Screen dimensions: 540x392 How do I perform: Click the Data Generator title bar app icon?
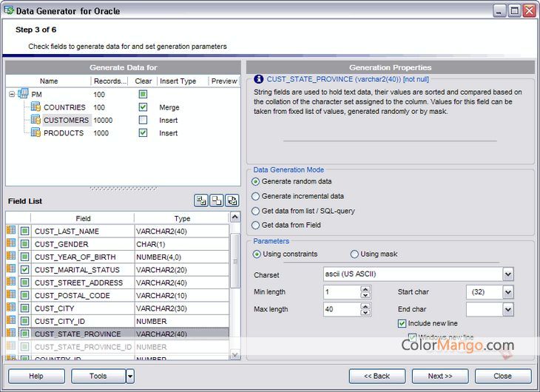point(9,10)
